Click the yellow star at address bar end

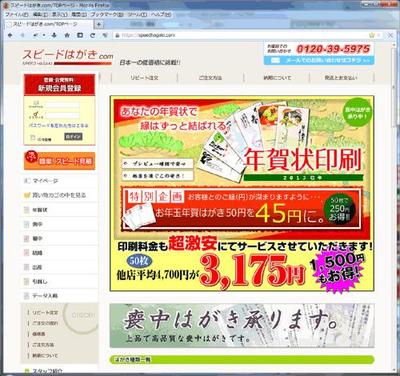pos(372,35)
